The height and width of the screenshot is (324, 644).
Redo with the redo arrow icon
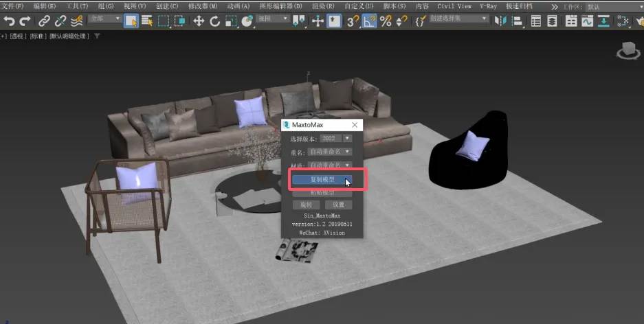(x=25, y=21)
